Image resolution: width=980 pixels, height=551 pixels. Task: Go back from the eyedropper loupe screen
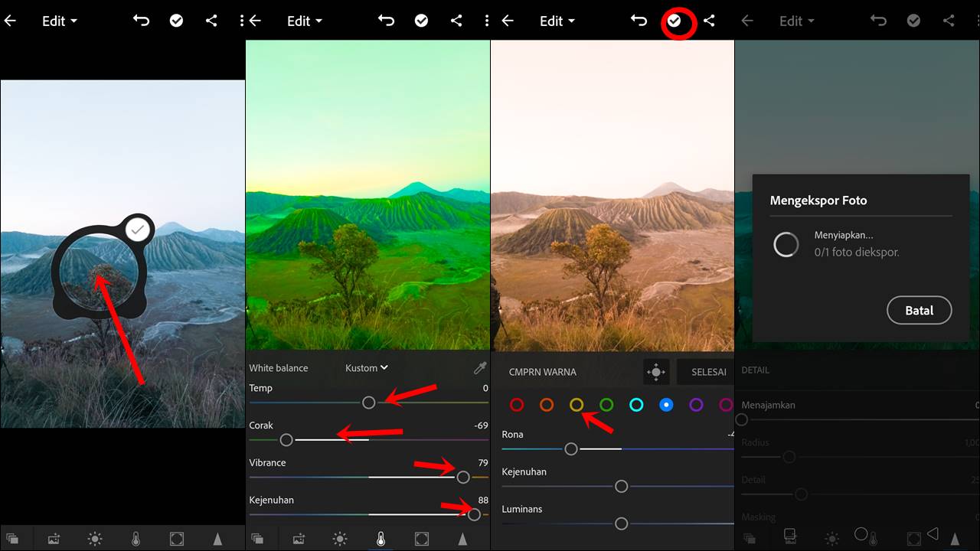point(10,21)
